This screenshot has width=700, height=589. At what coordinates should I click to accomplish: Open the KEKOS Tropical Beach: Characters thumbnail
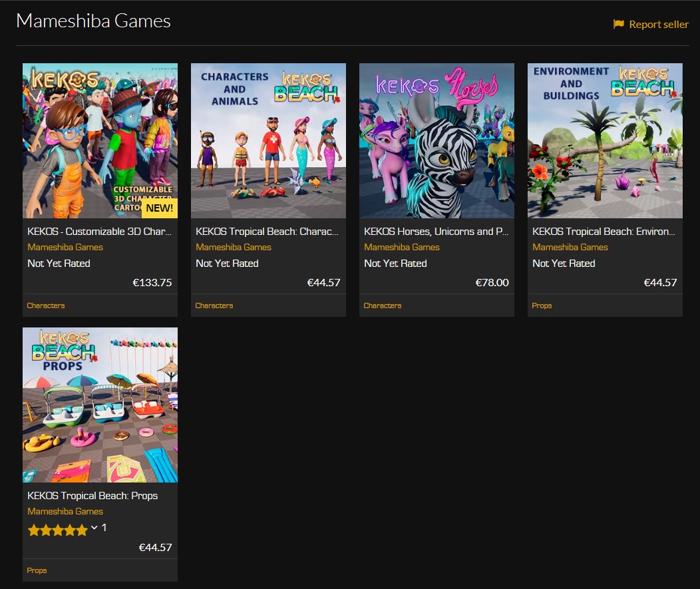268,140
